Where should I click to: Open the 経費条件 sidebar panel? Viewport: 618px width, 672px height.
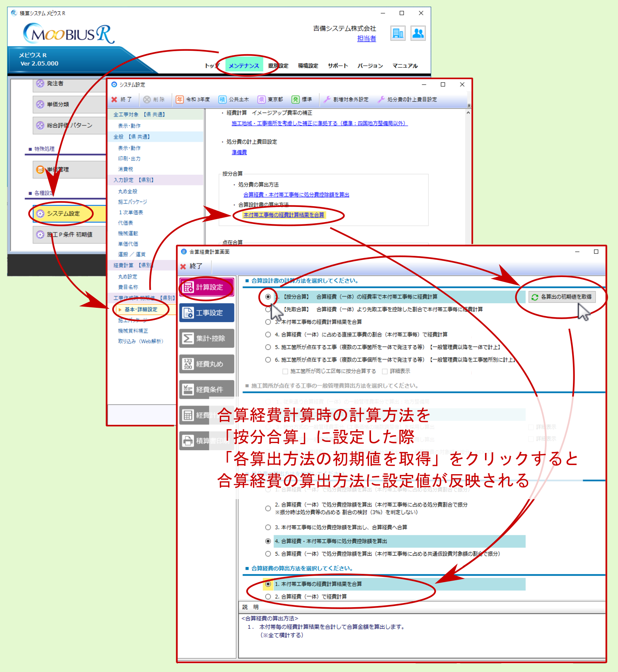[207, 389]
